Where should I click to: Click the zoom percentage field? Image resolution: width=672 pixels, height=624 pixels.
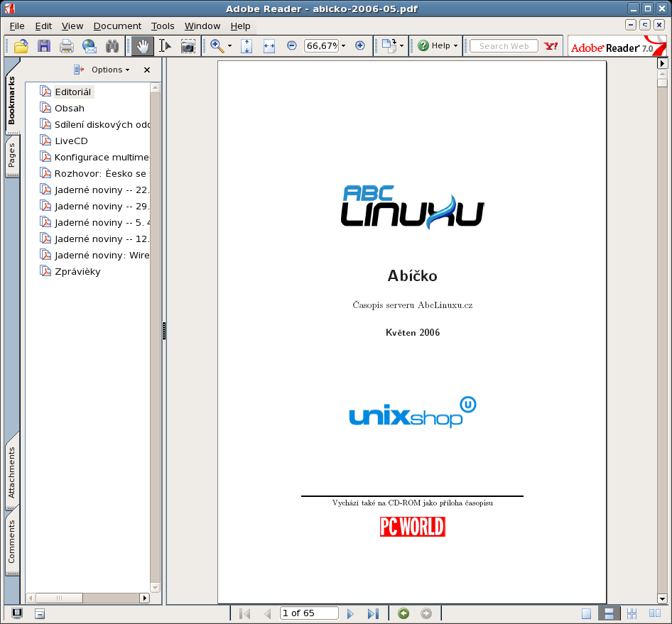tap(321, 46)
